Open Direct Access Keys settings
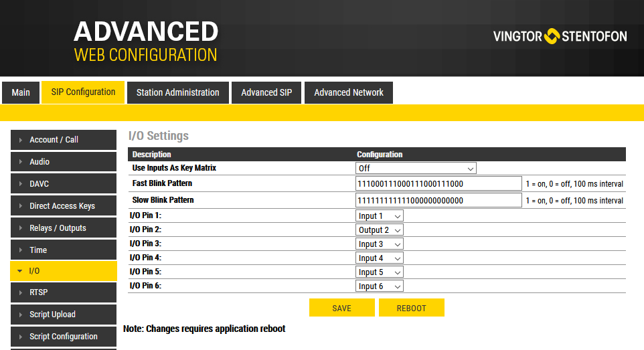This screenshot has width=644, height=350. click(64, 206)
